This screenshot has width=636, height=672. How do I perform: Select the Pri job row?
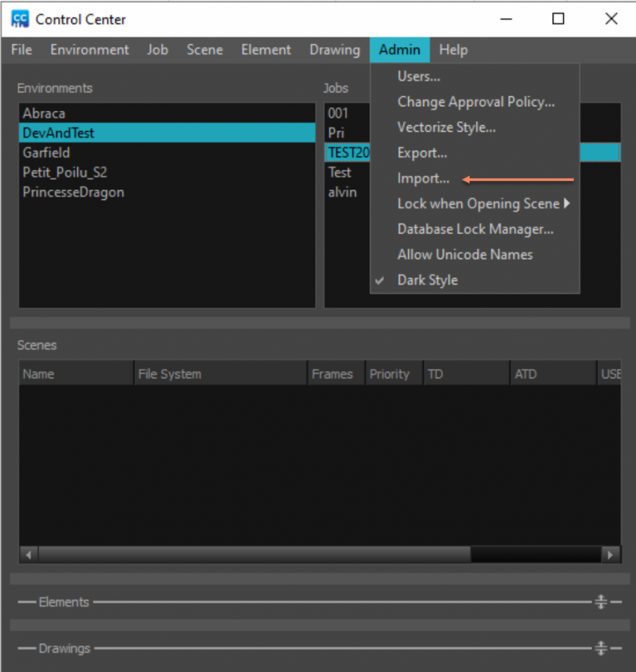click(348, 133)
